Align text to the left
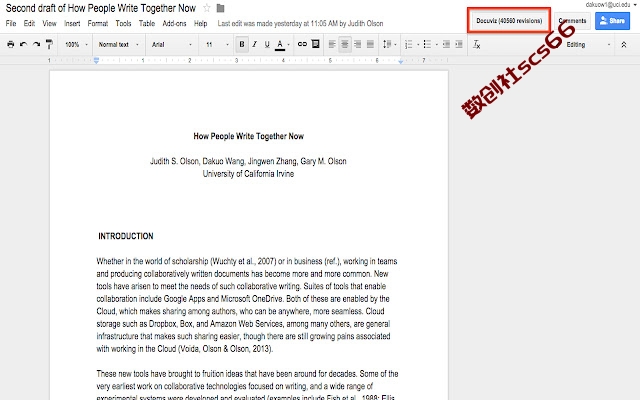The image size is (640, 400). 332,44
